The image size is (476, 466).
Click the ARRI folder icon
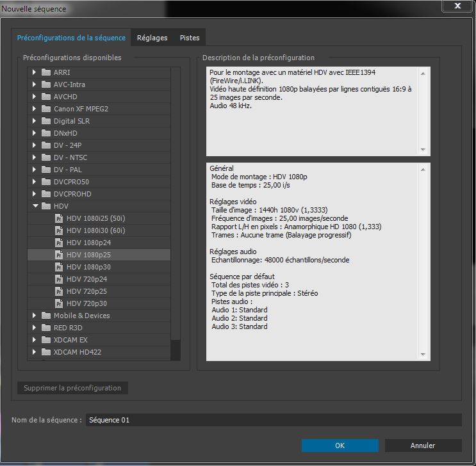click(45, 72)
